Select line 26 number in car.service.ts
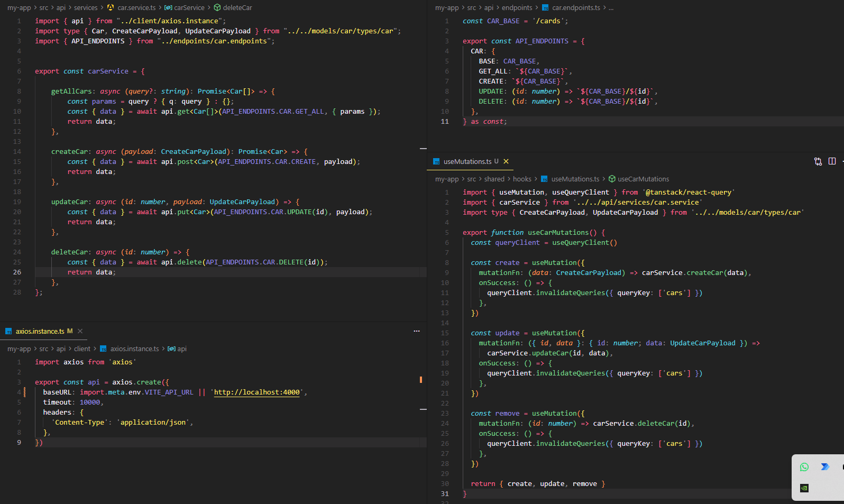Image resolution: width=844 pixels, height=504 pixels. pos(17,272)
